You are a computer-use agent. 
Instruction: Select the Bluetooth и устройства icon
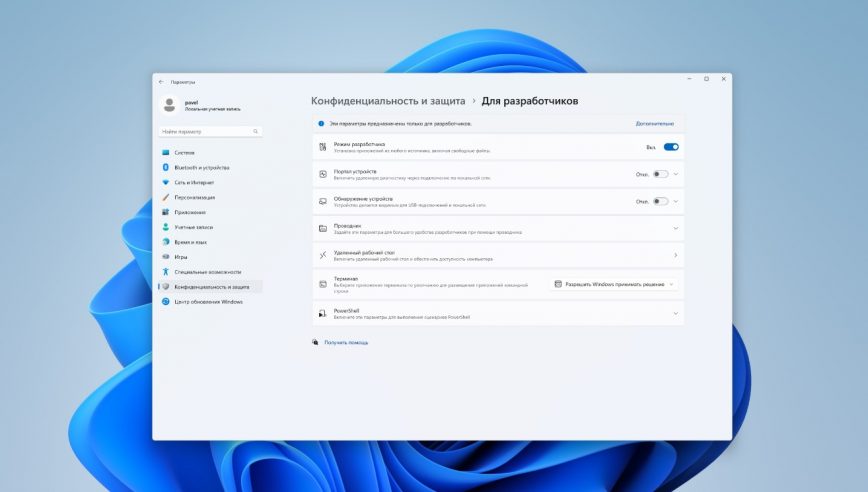pos(166,168)
